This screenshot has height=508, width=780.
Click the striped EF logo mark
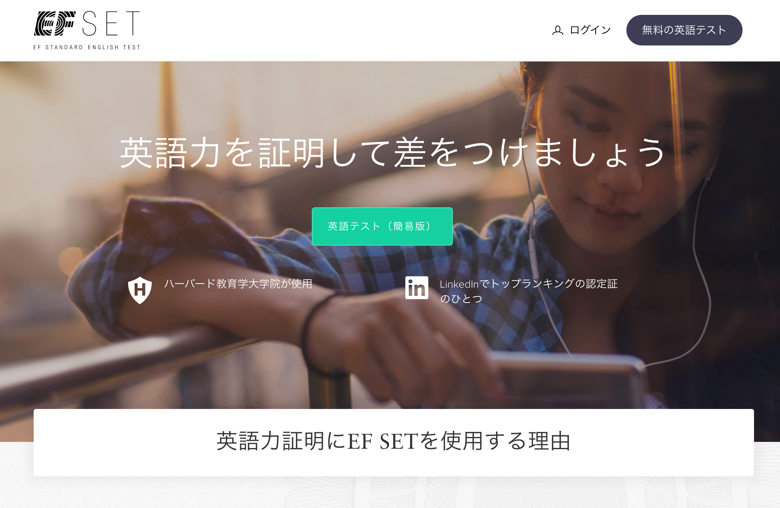(55, 23)
